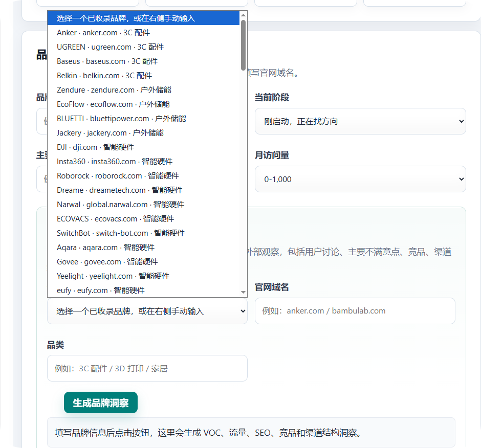Click the 生成品牌洞察 button
The width and height of the screenshot is (481, 448).
point(101,402)
